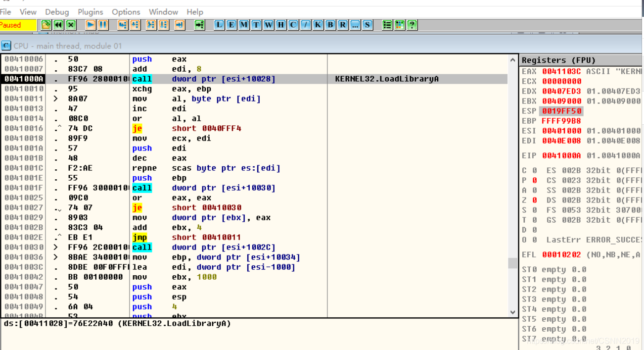The height and width of the screenshot is (350, 644).
Task: Select the highlighted call at address 0041000A
Action: (x=254, y=79)
